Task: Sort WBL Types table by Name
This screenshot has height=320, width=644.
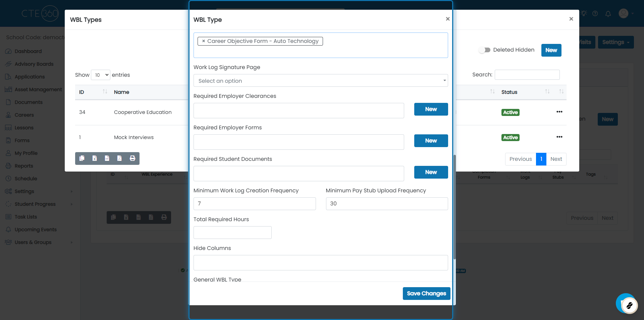Action: tap(121, 92)
